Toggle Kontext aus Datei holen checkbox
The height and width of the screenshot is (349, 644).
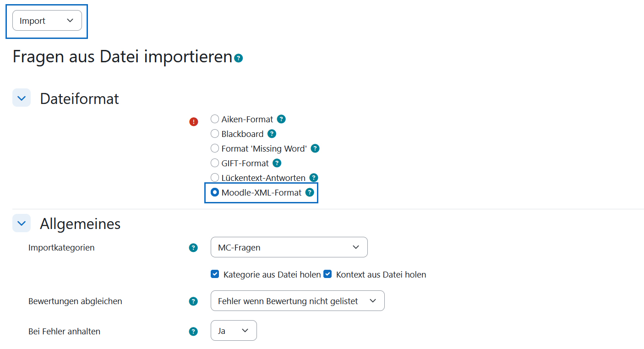tap(327, 274)
